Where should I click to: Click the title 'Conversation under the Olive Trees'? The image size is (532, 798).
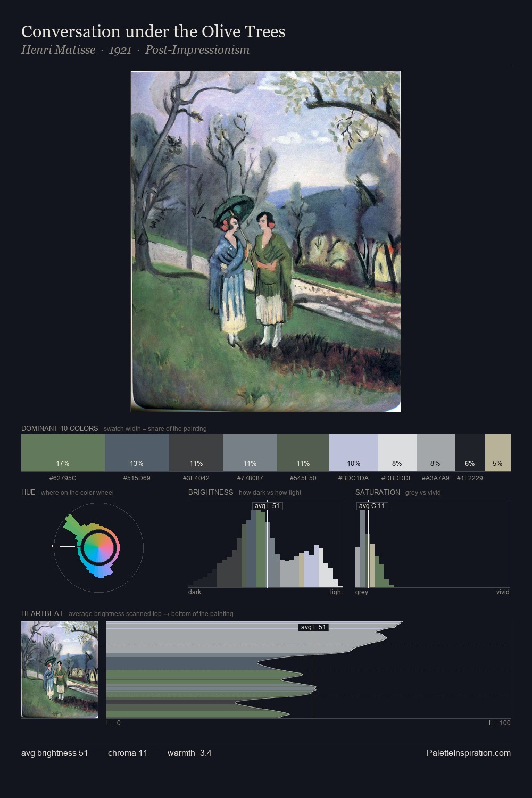(153, 31)
